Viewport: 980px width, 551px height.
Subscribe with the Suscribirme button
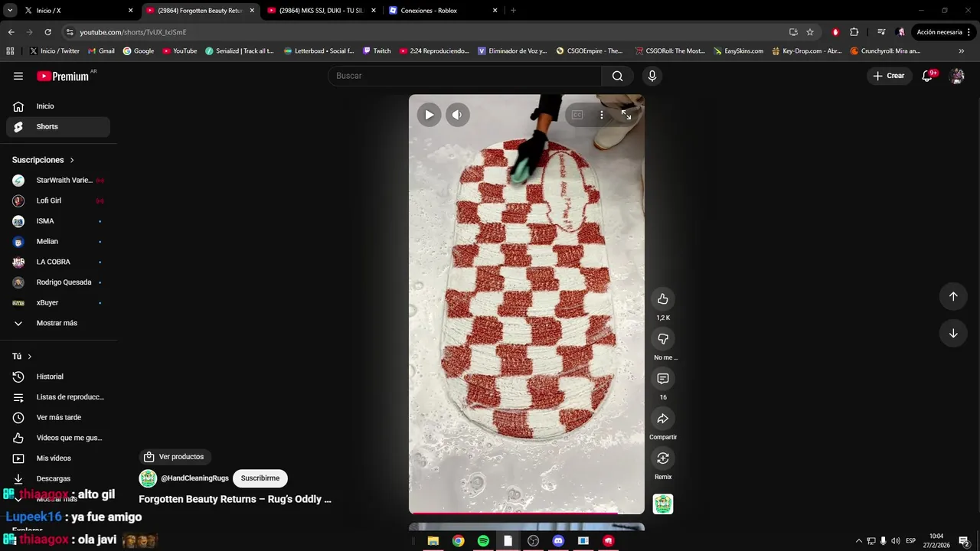pyautogui.click(x=260, y=478)
